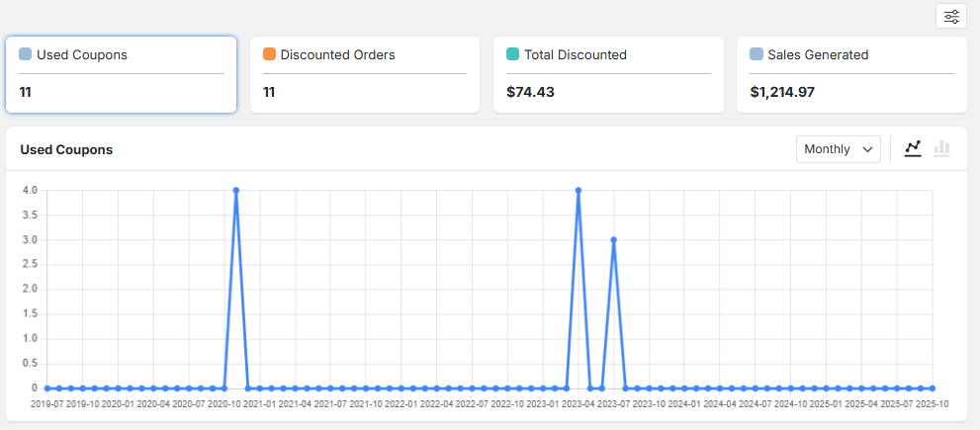The image size is (980, 430).
Task: Click the Discounted Orders orange swatch
Action: click(269, 55)
